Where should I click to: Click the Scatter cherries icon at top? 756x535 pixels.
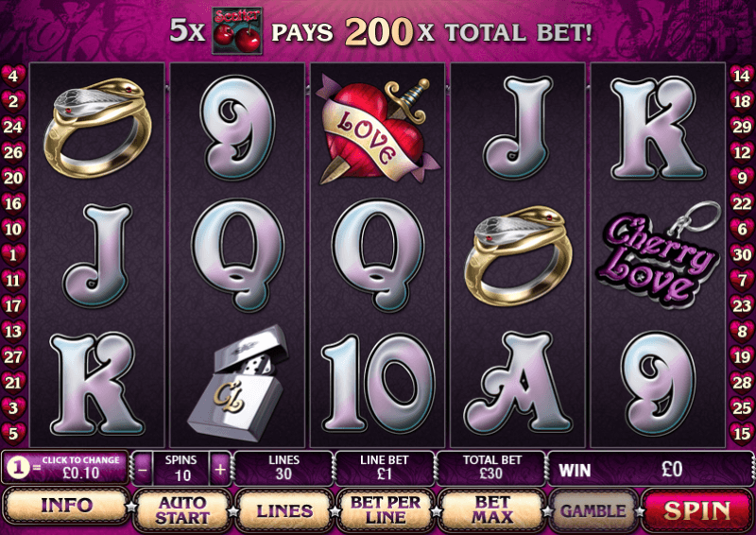(237, 30)
